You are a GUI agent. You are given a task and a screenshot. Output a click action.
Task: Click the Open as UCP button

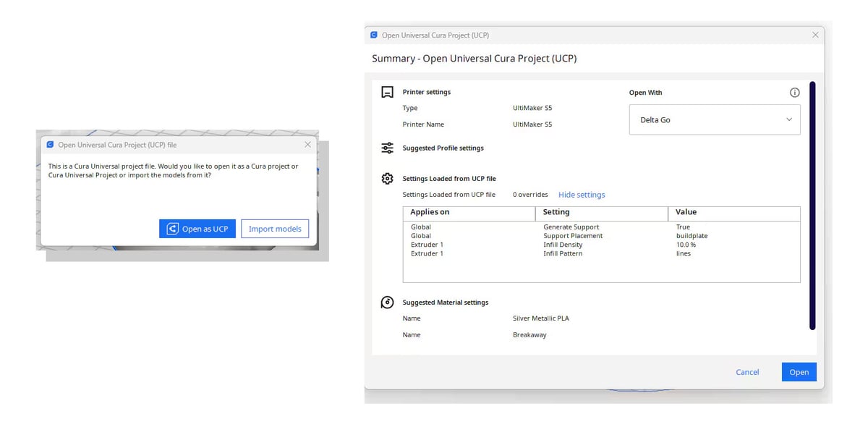click(x=197, y=229)
